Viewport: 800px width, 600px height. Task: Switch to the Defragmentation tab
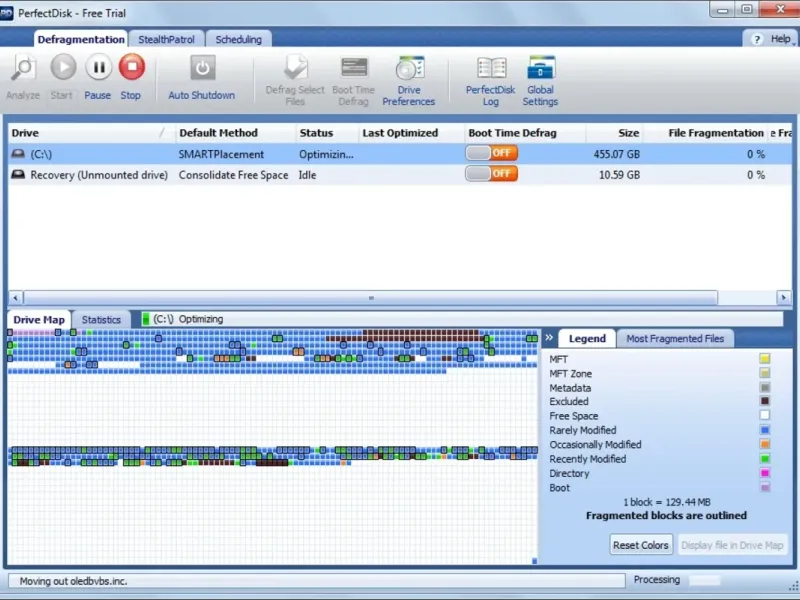[81, 39]
